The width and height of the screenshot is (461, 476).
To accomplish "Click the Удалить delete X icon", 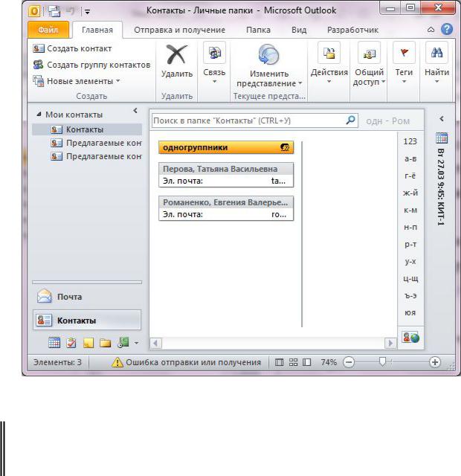I will (177, 54).
